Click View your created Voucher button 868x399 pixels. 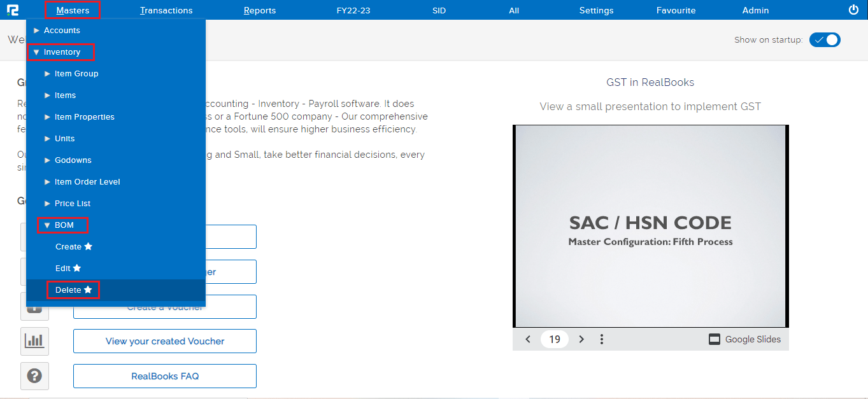pos(165,341)
